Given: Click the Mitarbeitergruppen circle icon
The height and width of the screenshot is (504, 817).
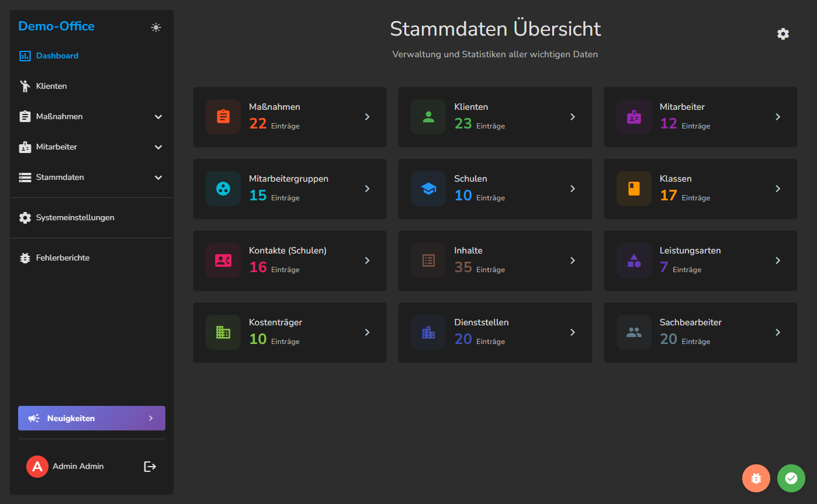Looking at the screenshot, I should click(x=223, y=189).
